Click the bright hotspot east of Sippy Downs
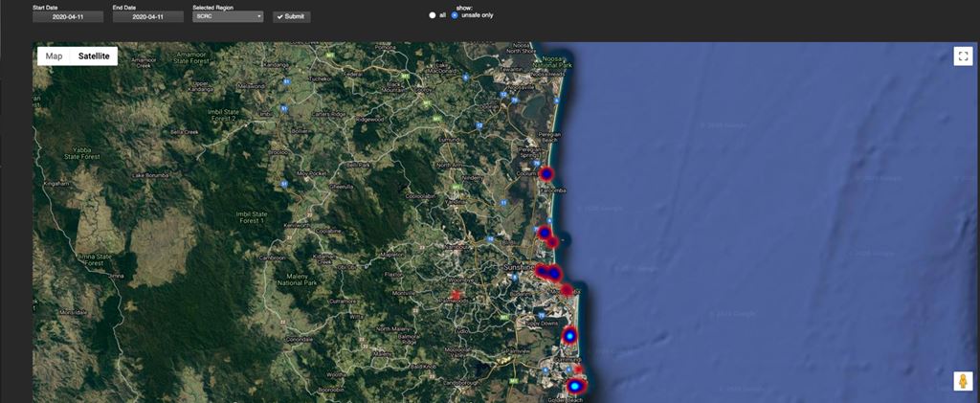This screenshot has width=980, height=403. click(570, 335)
